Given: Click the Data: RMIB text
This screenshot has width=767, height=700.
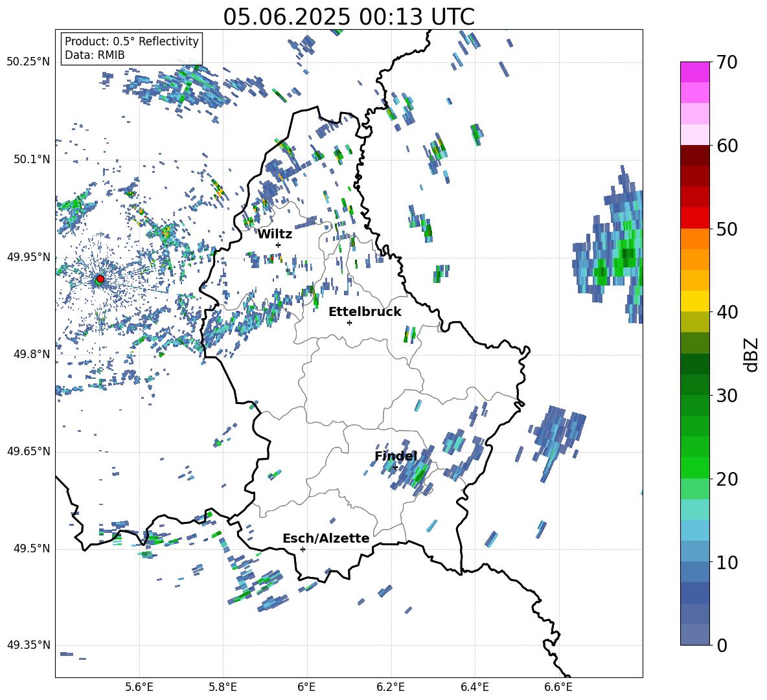Looking at the screenshot, I should pos(95,55).
